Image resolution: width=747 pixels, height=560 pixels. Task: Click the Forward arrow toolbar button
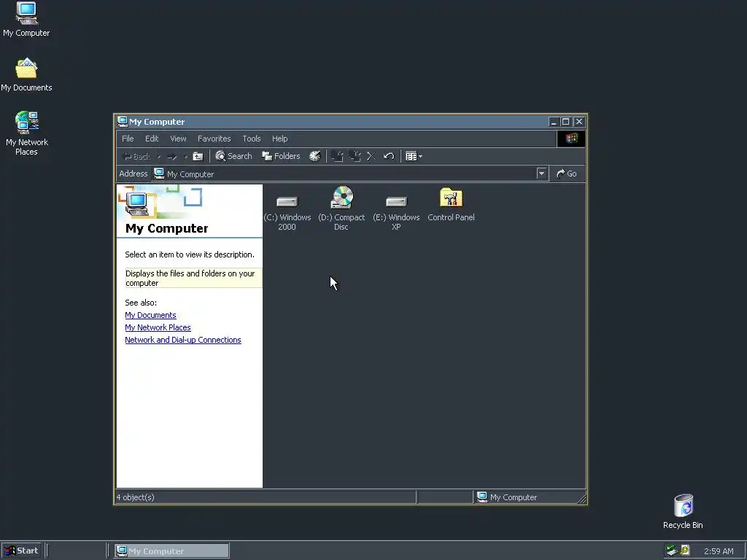[172, 157]
